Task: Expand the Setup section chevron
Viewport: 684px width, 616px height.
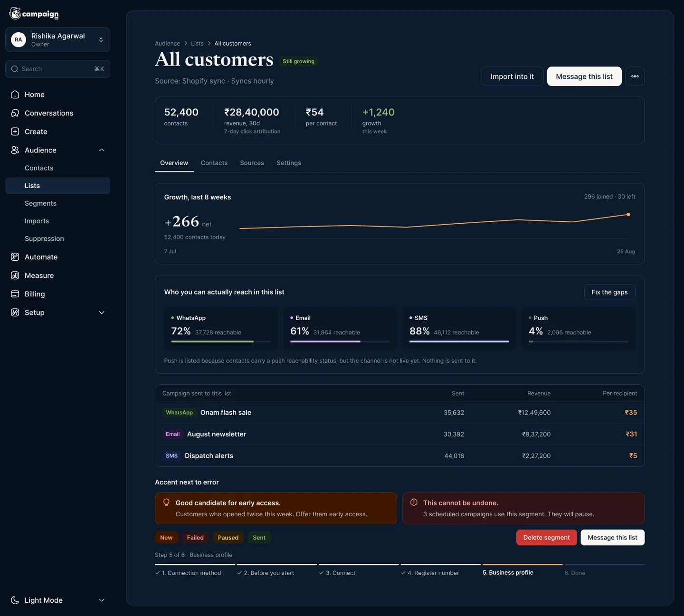Action: pyautogui.click(x=102, y=313)
